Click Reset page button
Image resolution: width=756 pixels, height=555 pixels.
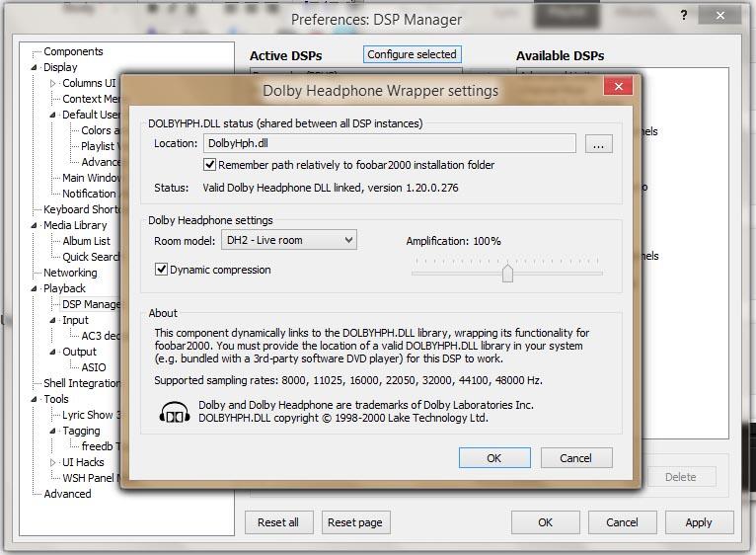[355, 522]
